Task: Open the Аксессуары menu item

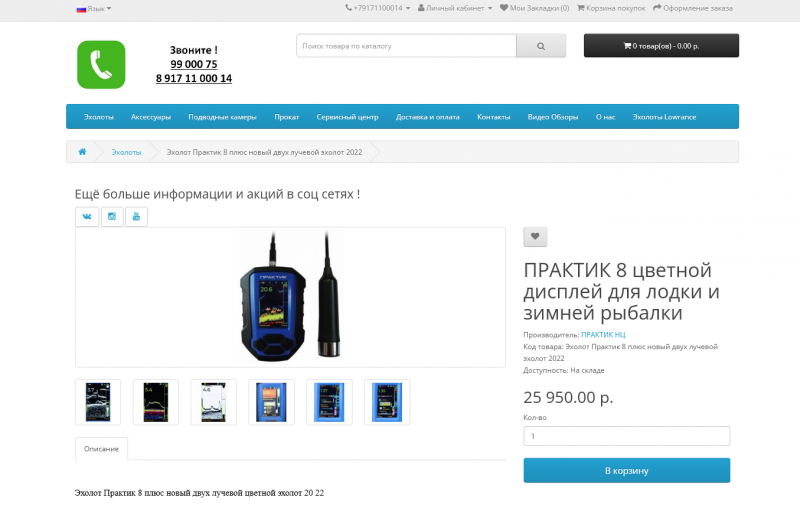Action: pos(151,117)
